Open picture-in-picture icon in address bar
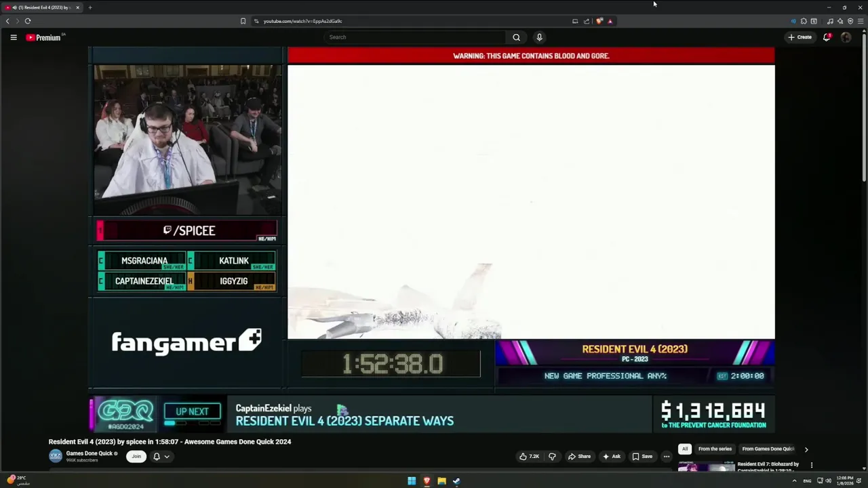 point(575,21)
